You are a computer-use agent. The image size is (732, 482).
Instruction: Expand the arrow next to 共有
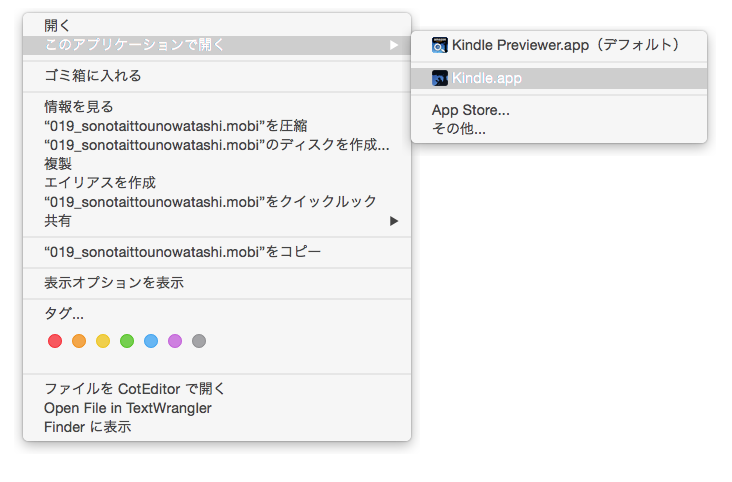pyautogui.click(x=394, y=221)
